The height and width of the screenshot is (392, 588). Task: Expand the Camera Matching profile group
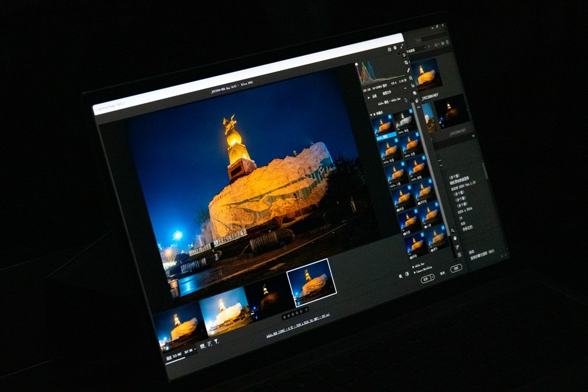tap(415, 273)
